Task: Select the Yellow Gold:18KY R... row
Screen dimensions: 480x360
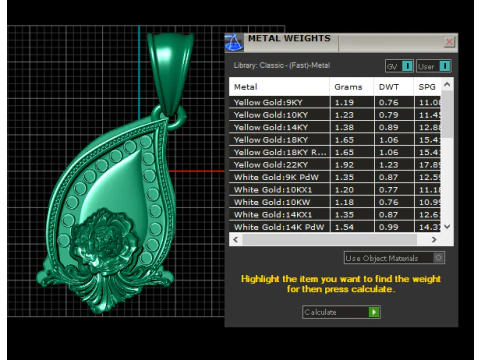Action: tap(335, 152)
